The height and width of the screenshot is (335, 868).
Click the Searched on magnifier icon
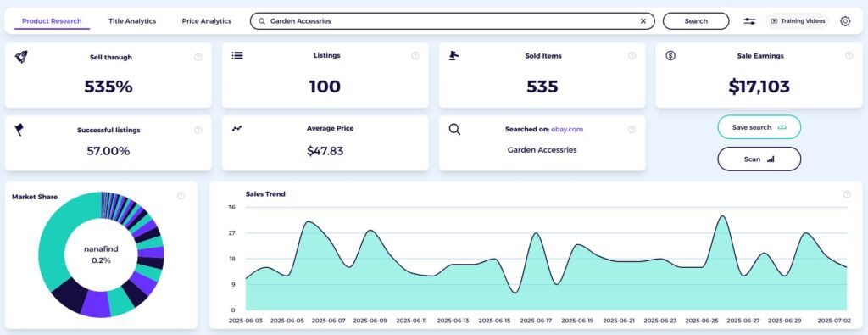pyautogui.click(x=454, y=130)
